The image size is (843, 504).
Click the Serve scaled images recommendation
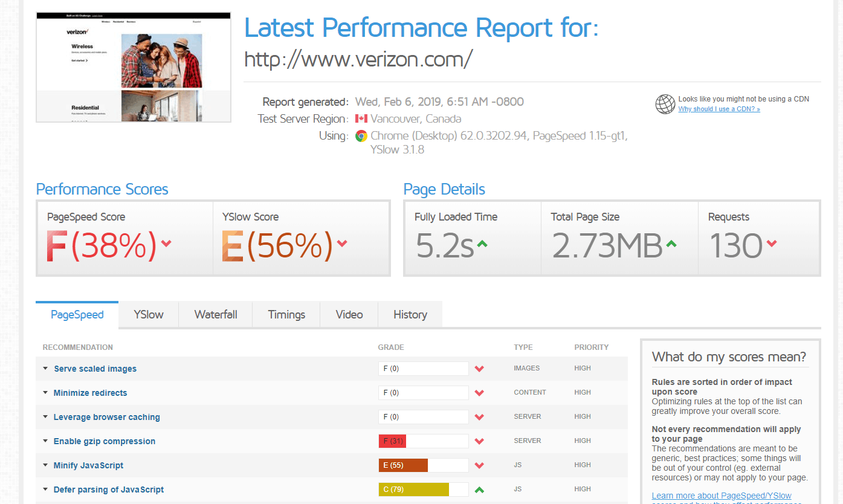95,369
